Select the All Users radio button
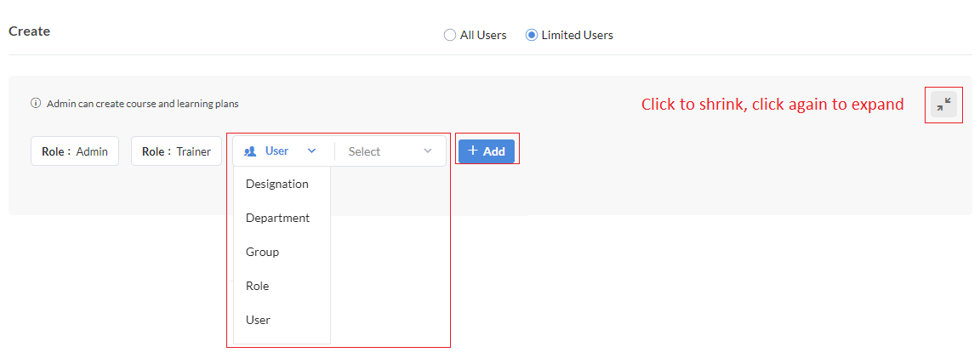Image resolution: width=980 pixels, height=364 pixels. click(x=449, y=36)
